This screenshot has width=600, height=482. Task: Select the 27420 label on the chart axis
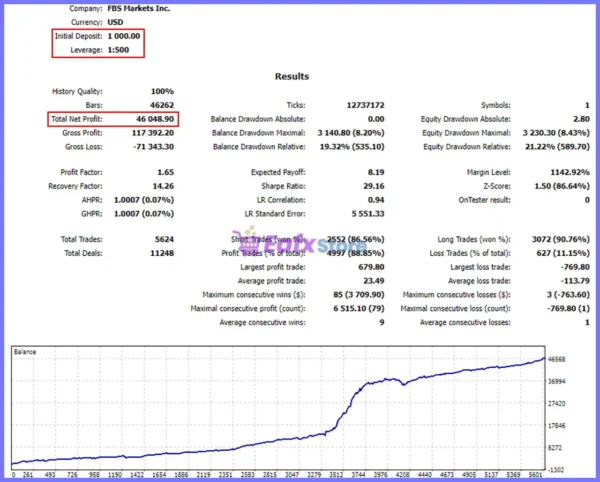click(x=557, y=404)
